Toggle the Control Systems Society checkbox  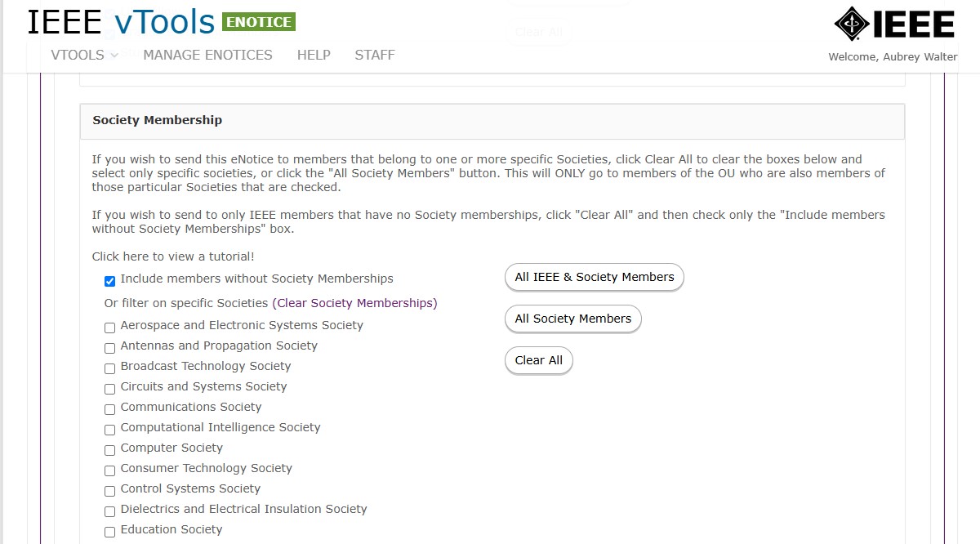109,491
